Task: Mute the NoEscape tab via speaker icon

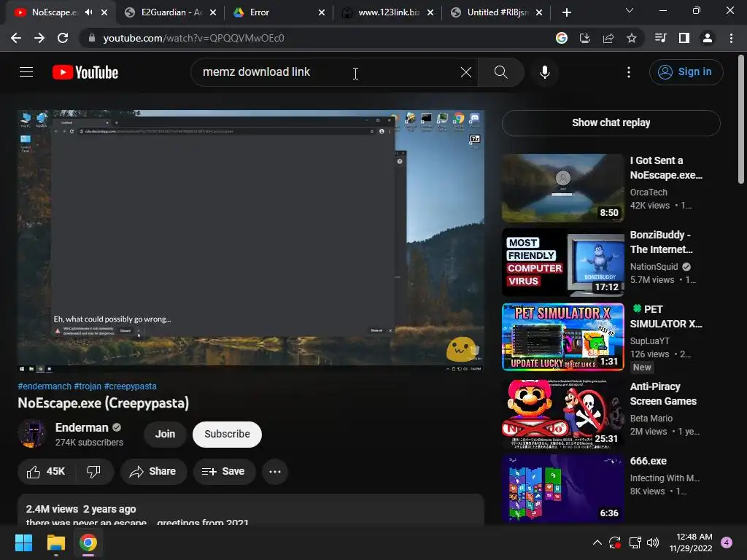Action: pyautogui.click(x=88, y=12)
